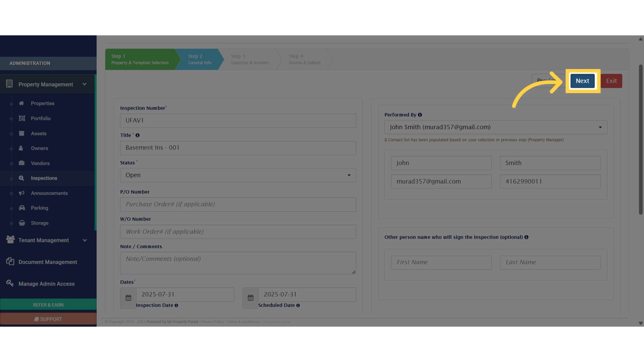Click the Properties house icon
Screen dimensions: 644x362
click(21, 103)
